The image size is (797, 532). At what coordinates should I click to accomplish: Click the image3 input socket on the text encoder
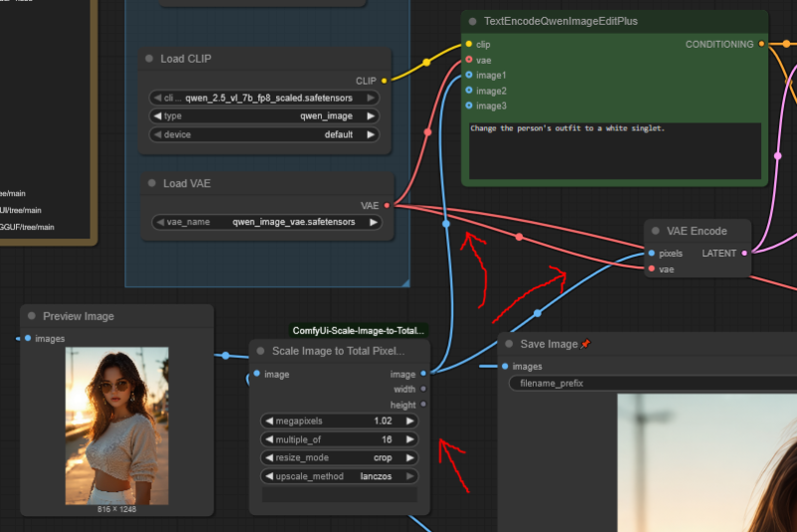coord(468,106)
